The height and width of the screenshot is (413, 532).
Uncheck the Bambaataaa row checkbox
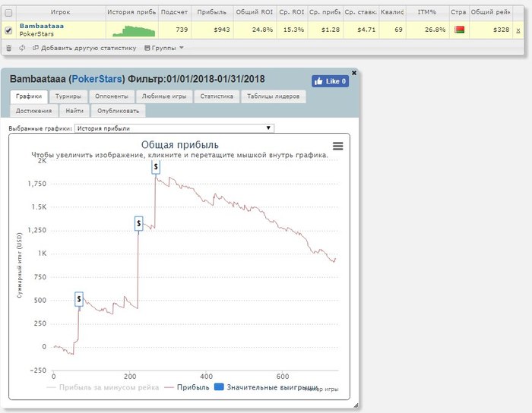pos(8,30)
